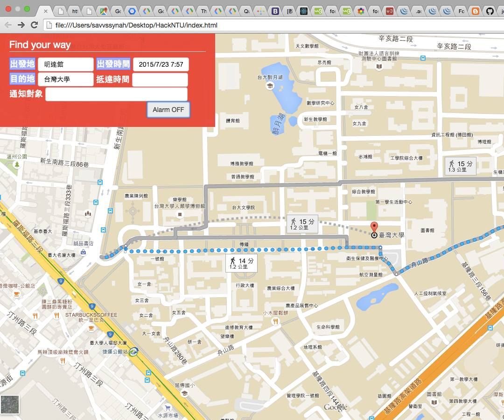Click the coffee cup icon near STARBUCKSCOFFEE
The height and width of the screenshot is (420, 504).
(91, 328)
